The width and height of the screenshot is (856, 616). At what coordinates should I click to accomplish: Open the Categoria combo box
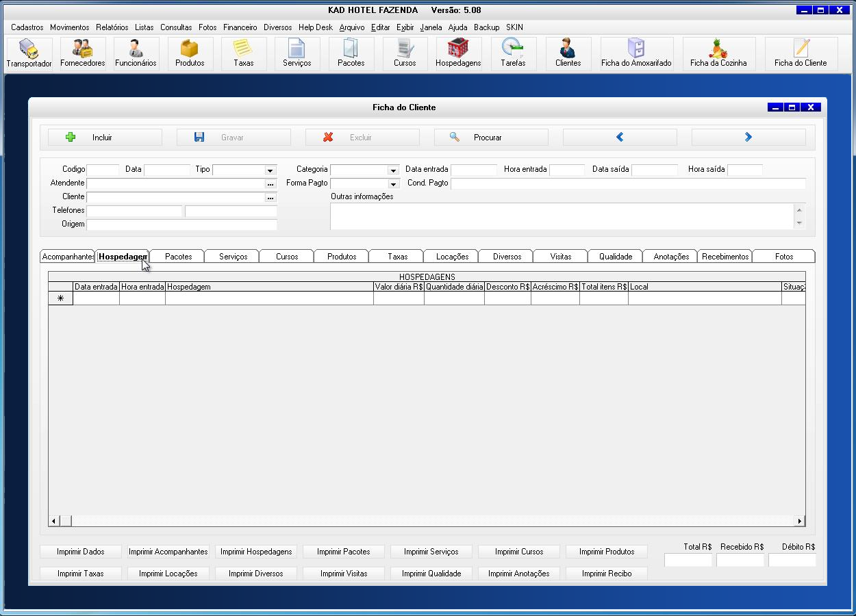[393, 170]
